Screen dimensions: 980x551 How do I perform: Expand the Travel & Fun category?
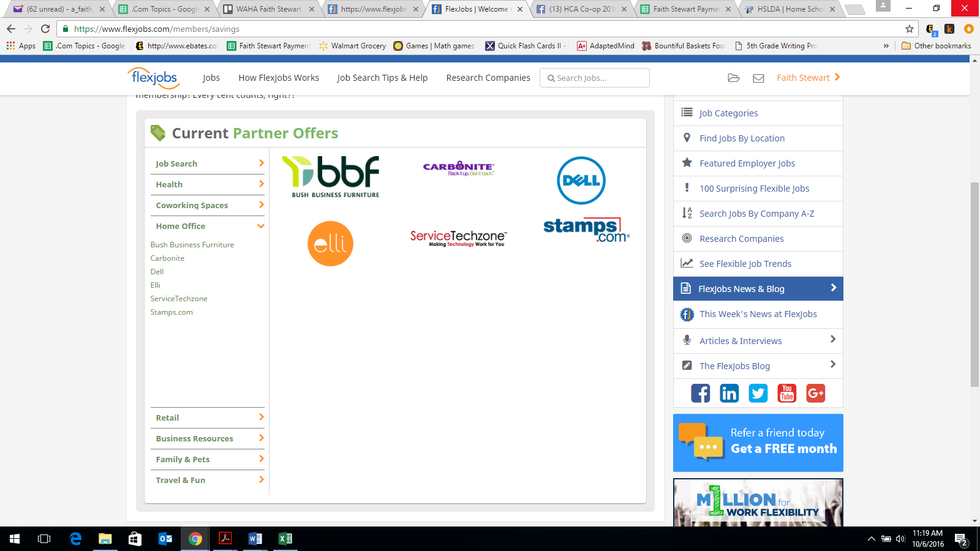coord(208,480)
